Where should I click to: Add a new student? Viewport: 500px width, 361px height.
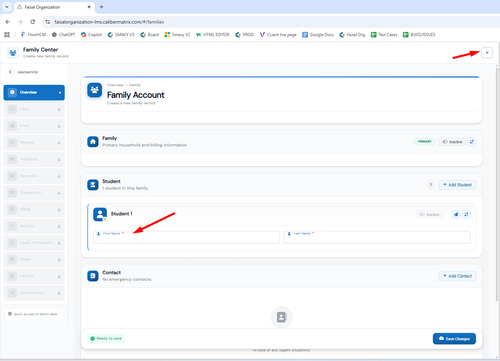tap(457, 185)
